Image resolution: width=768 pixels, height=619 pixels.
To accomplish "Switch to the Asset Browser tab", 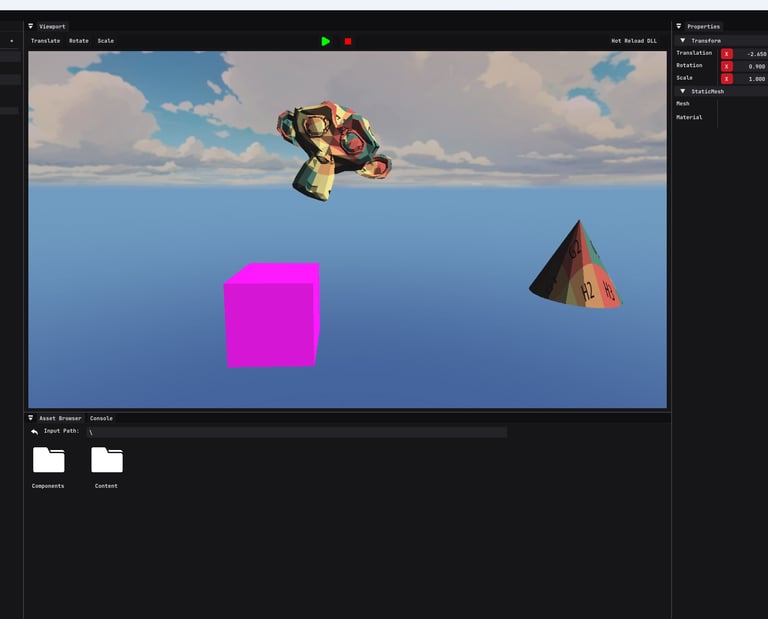I will [60, 418].
